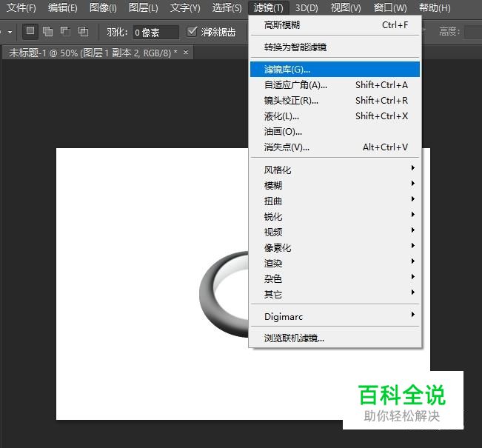482x448 pixels.
Task: Choose 浏览联机滤镜... entry
Action: pos(335,338)
